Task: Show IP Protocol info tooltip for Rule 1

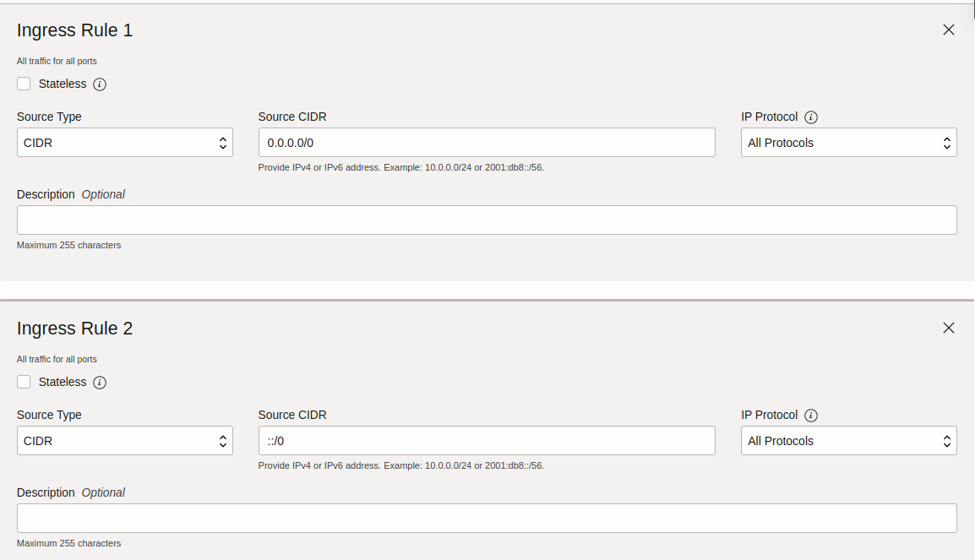Action: click(811, 117)
